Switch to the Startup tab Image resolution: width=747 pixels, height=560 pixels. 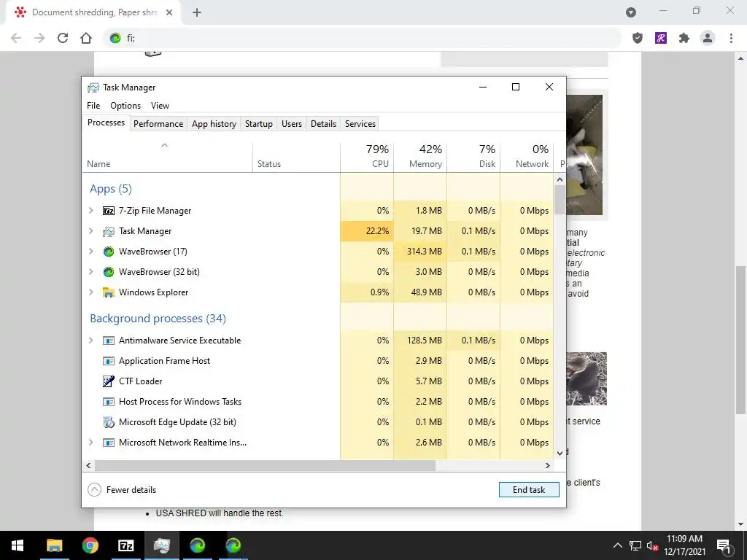tap(259, 124)
